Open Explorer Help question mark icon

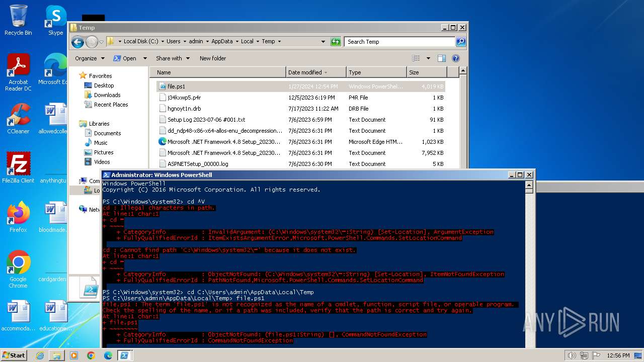pos(456,58)
